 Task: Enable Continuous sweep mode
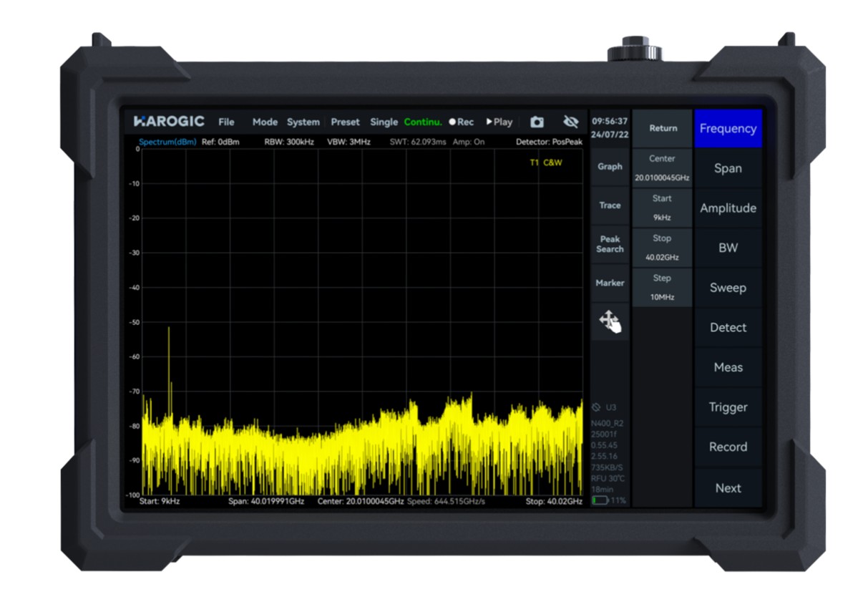point(423,122)
